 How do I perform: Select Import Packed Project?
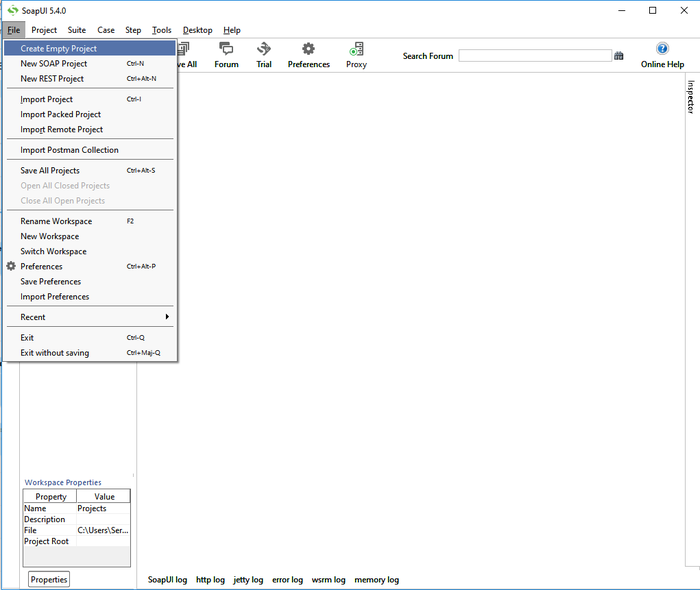coord(90,114)
